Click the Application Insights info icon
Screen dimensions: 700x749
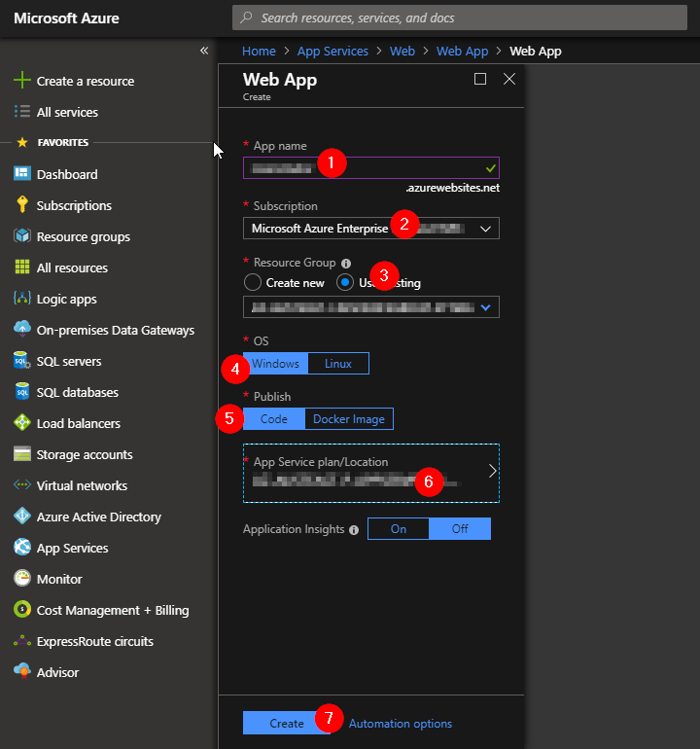point(354,530)
